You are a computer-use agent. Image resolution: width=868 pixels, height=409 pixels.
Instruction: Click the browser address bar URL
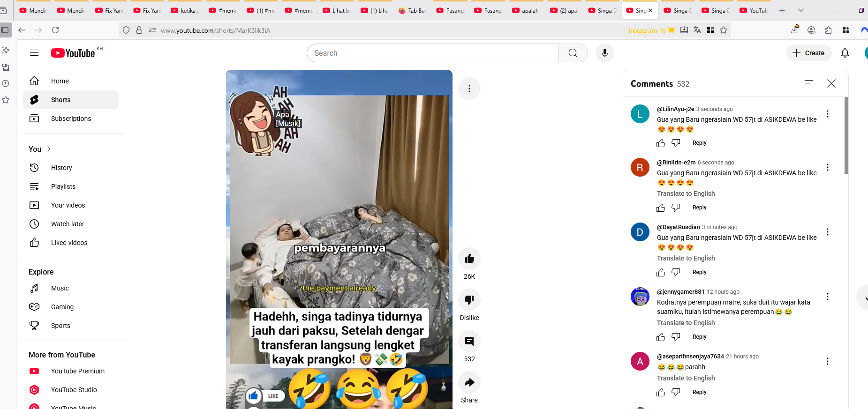[216, 30]
